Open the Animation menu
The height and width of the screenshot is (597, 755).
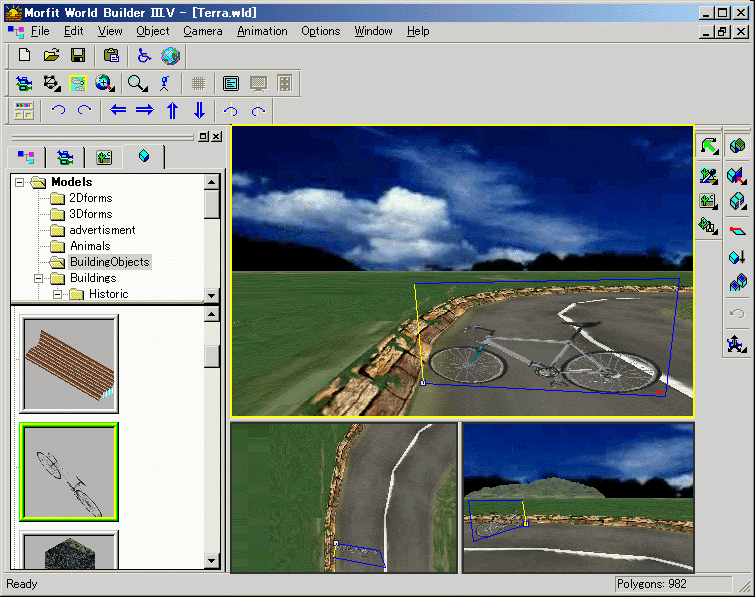[x=261, y=31]
